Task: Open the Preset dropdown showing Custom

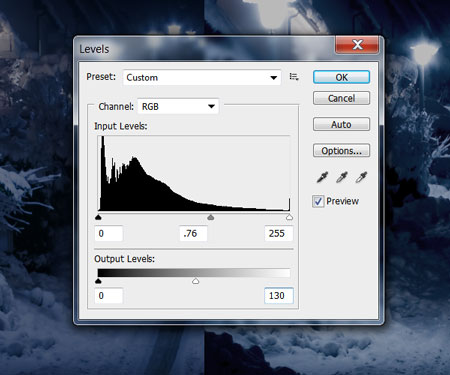Action: [202, 78]
